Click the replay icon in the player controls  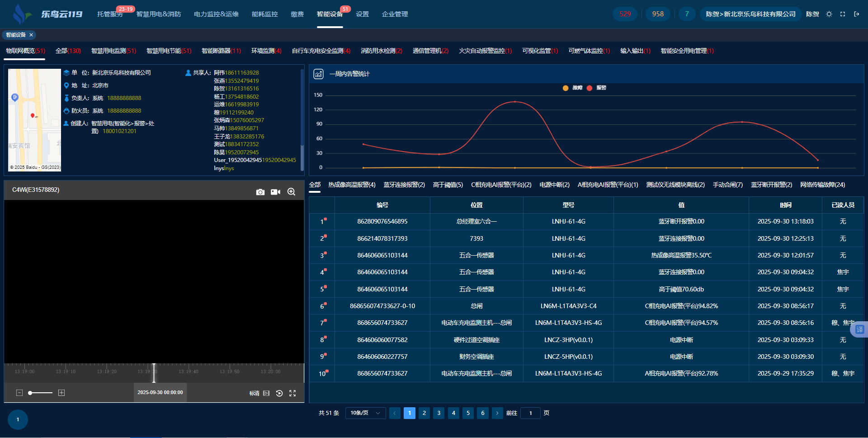click(x=279, y=393)
